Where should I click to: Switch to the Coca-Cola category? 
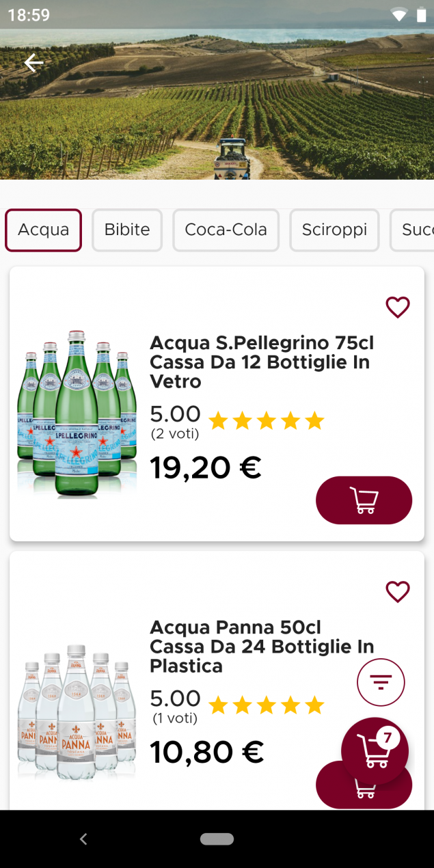[226, 230]
